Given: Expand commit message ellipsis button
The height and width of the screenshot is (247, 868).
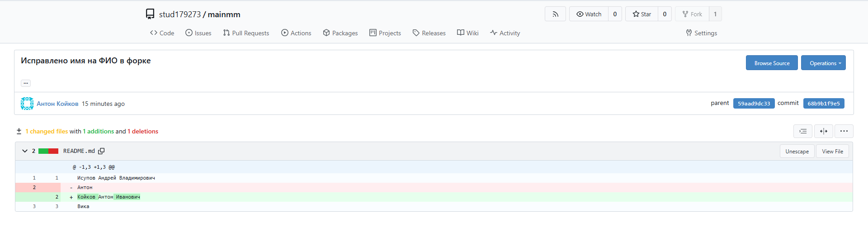Looking at the screenshot, I should (26, 83).
